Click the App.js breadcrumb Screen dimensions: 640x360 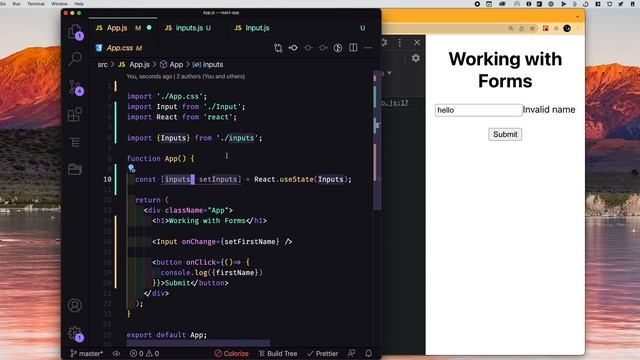(134, 64)
